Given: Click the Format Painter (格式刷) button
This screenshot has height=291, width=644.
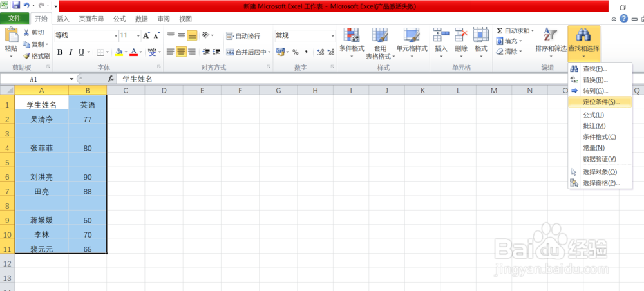Looking at the screenshot, I should point(37,56).
